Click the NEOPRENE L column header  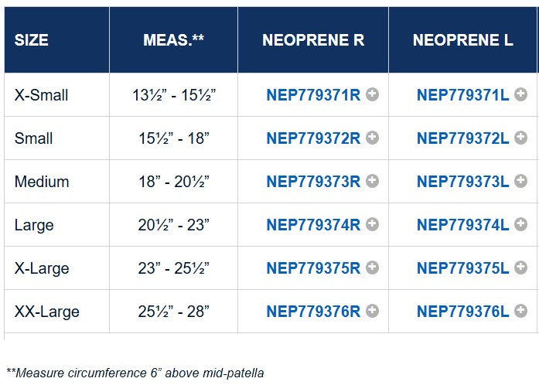462,40
